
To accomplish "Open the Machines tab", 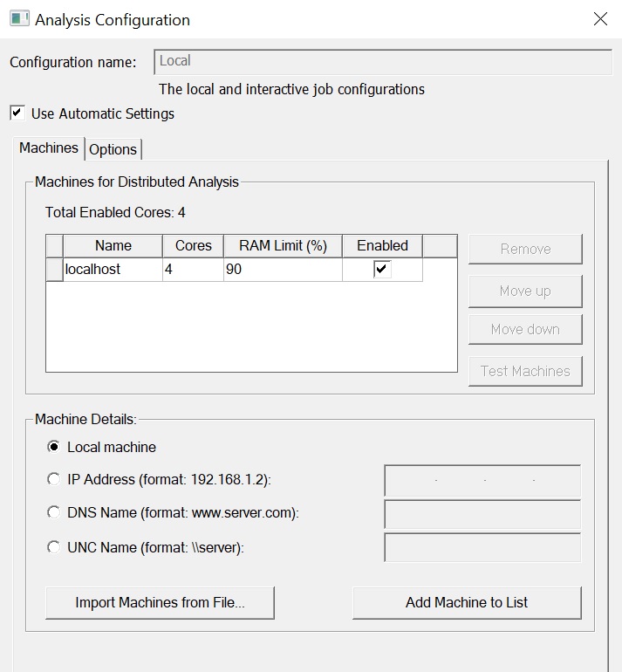I will pyautogui.click(x=49, y=147).
